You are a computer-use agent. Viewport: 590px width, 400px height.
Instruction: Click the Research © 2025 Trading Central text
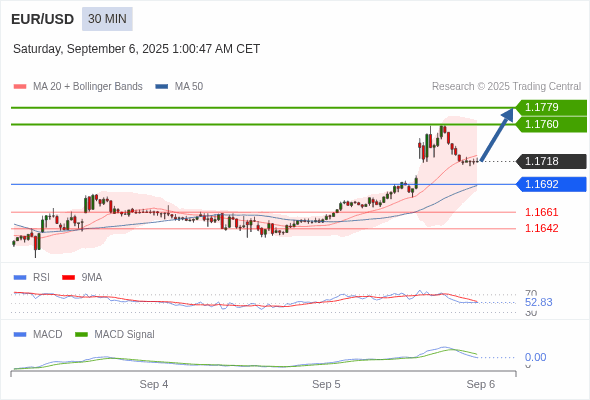[506, 87]
